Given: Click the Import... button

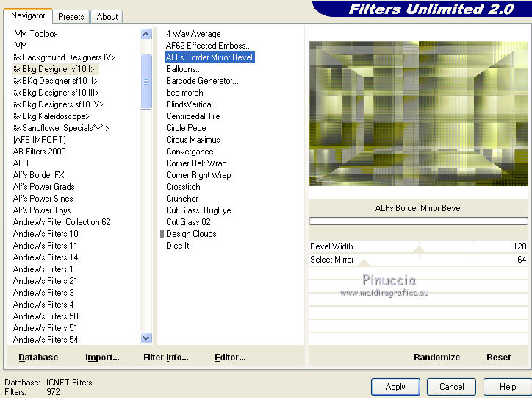Looking at the screenshot, I should point(102,358).
